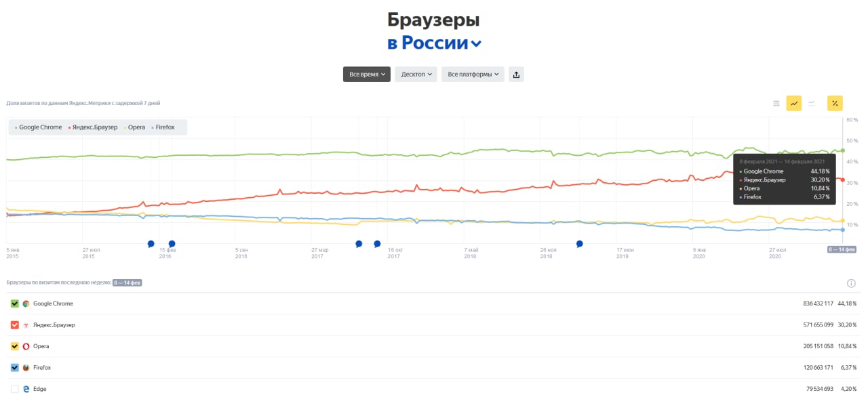868x399 pixels.
Task: Click the visits value 836 432 117
Action: pyautogui.click(x=818, y=304)
